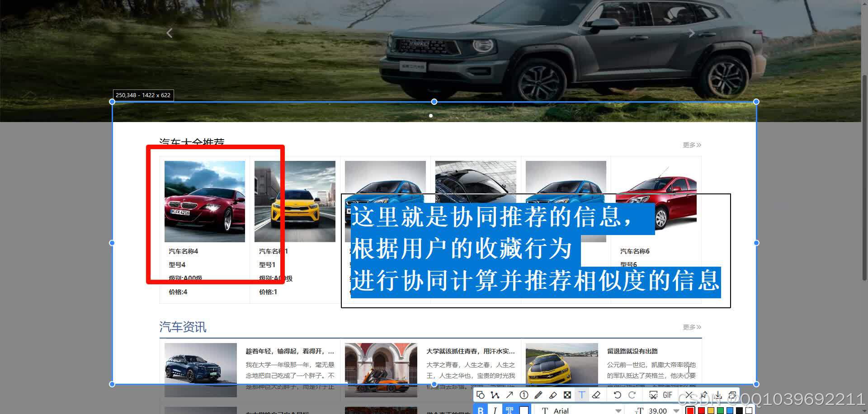Select the pencil freehand tool
The image size is (868, 414).
click(538, 395)
